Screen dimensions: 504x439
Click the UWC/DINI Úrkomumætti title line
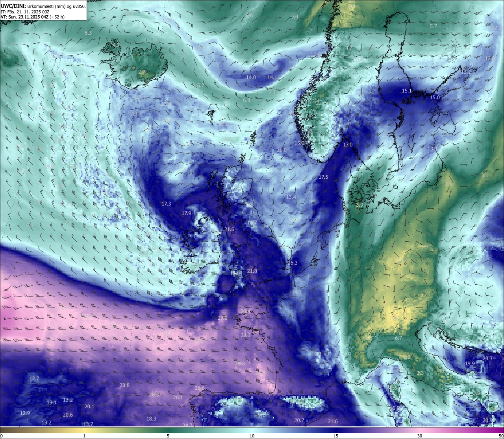point(43,6)
